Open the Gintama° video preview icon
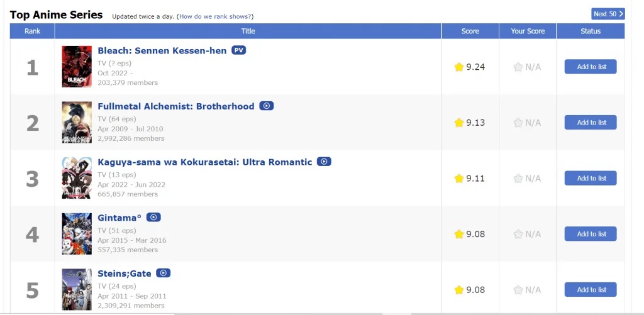Screen dimensions: 644x315 click(153, 218)
